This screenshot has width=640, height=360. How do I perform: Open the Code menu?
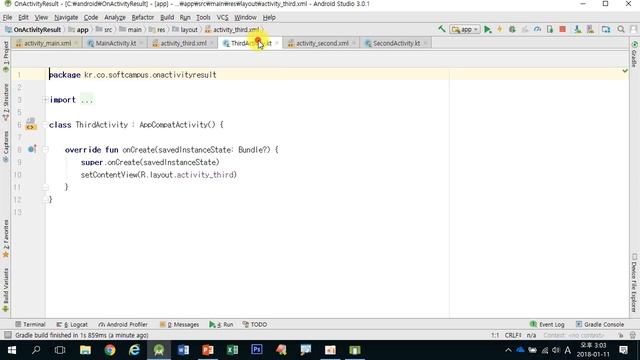click(x=91, y=17)
